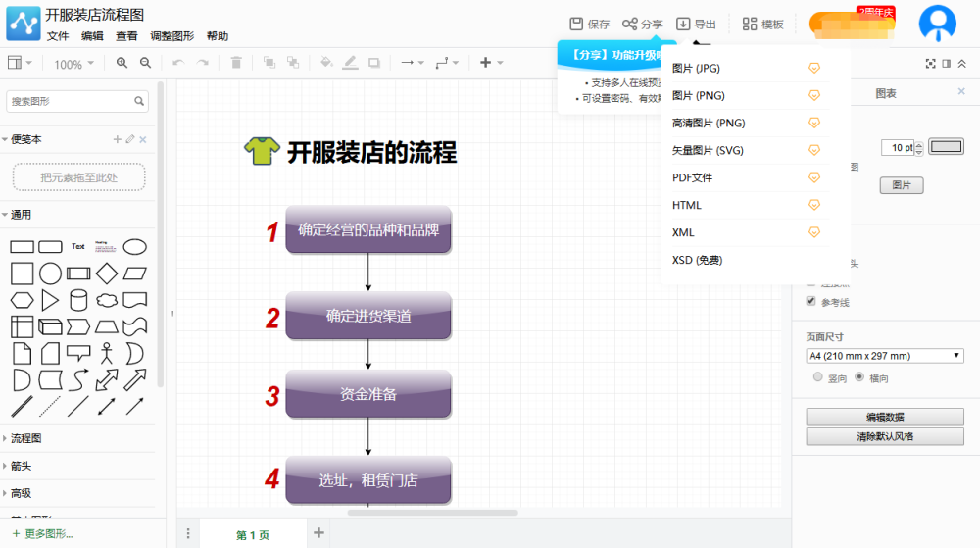Click the border color swatch beside 10 pt

pos(946,147)
